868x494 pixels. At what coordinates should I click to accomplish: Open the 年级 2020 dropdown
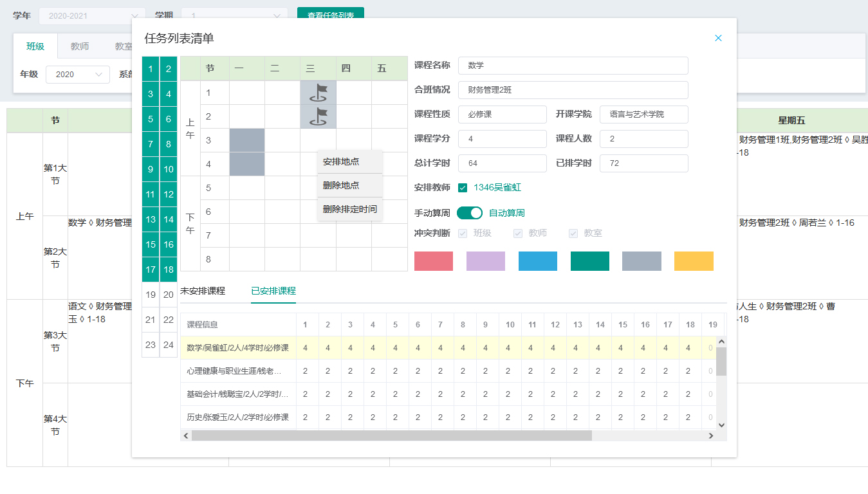click(78, 74)
